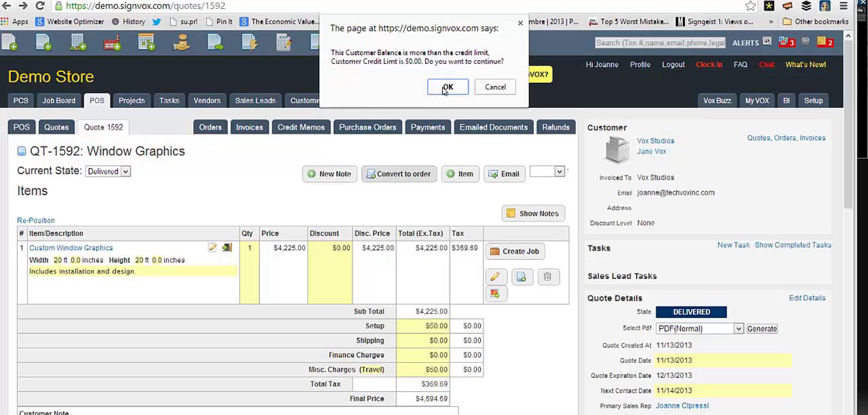
Task: Open the blank dropdown next to Email
Action: point(547,171)
